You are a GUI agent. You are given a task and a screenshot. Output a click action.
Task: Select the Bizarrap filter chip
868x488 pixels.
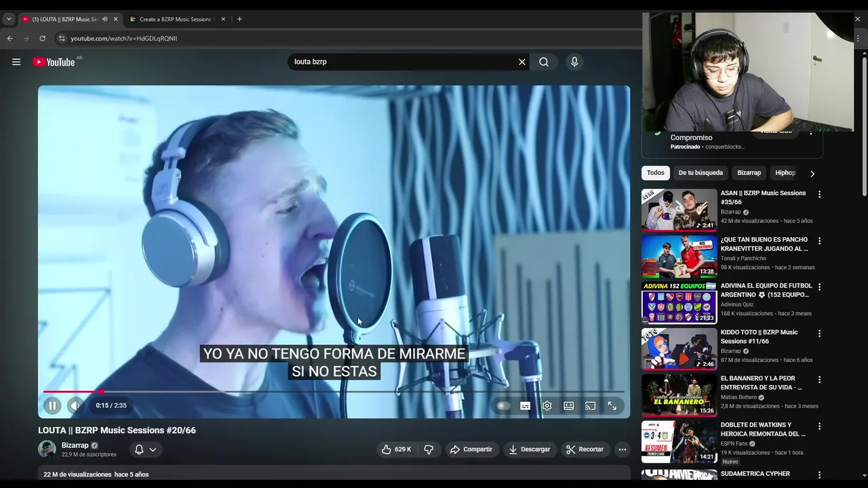tap(749, 173)
